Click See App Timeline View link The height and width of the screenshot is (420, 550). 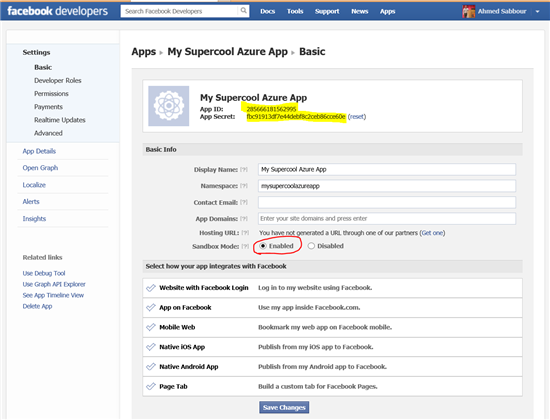(x=53, y=295)
